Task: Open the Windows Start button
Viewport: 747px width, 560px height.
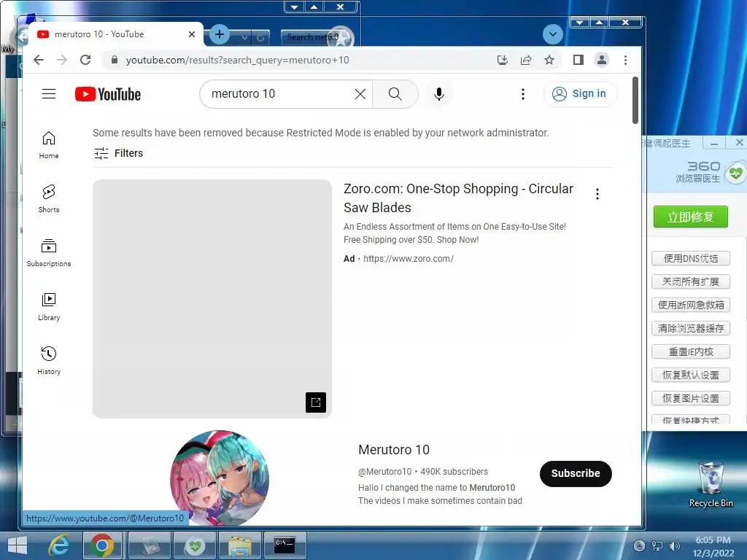Action: point(18,545)
